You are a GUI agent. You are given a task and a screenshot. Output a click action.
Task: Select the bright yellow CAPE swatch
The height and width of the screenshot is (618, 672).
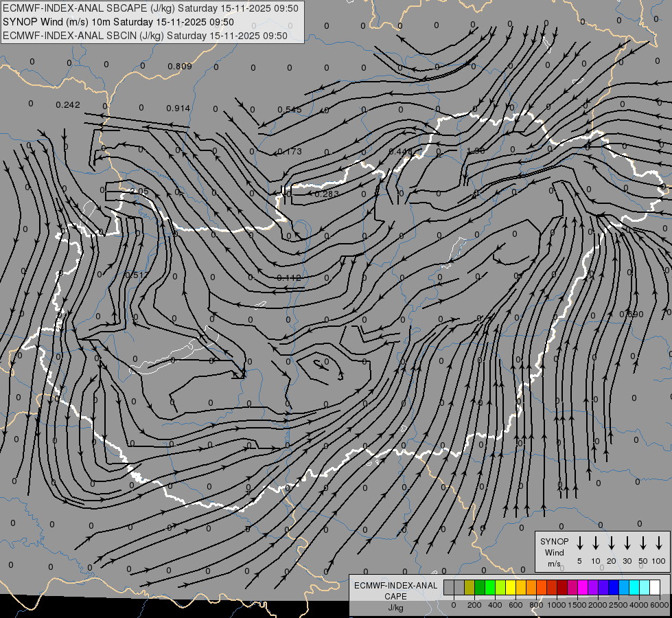tap(511, 588)
